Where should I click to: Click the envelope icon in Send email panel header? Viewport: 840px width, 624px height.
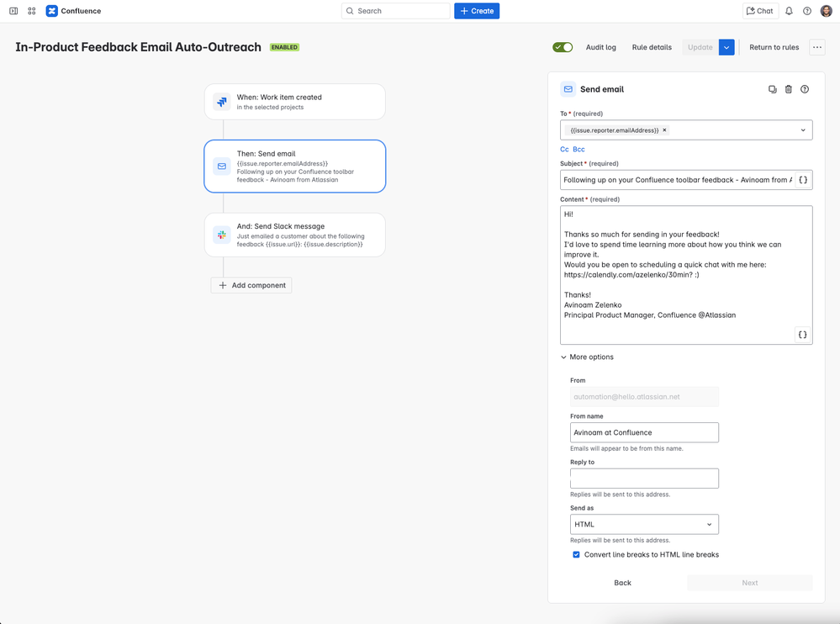click(568, 89)
